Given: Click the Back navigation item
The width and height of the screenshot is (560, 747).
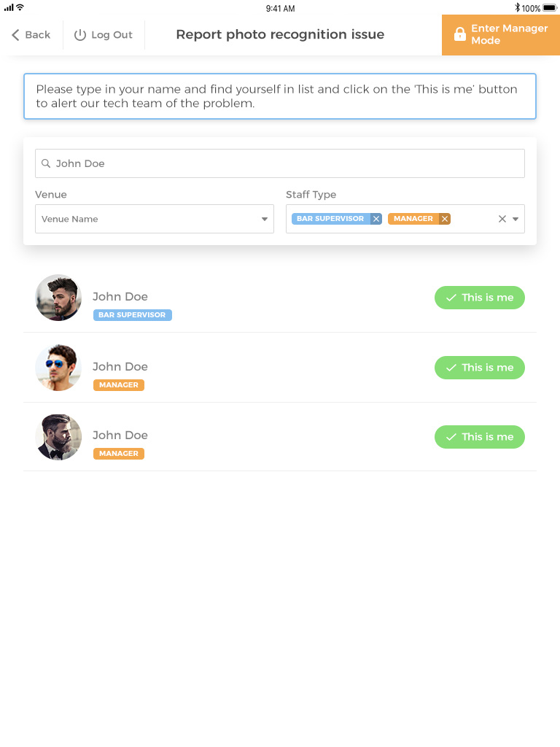Looking at the screenshot, I should 31,34.
